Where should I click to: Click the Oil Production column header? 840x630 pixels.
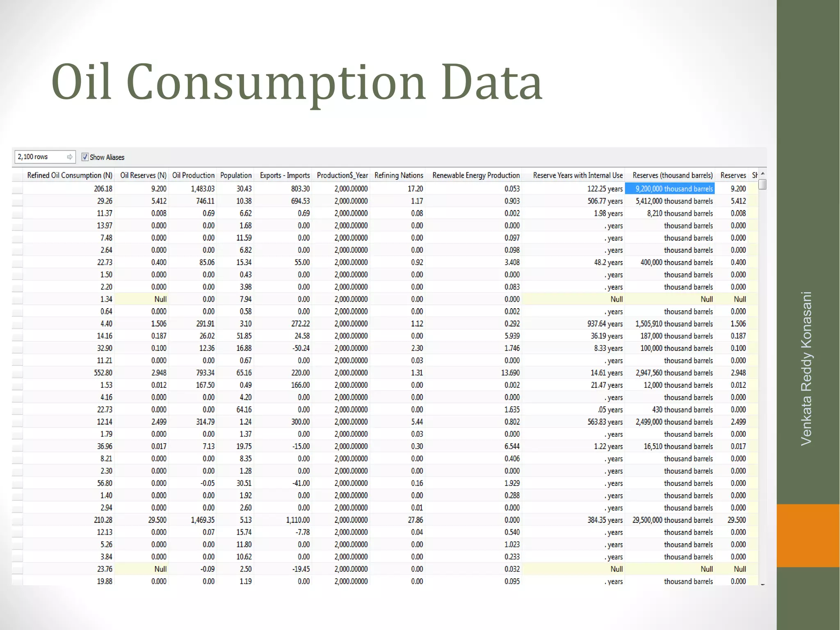pos(193,175)
